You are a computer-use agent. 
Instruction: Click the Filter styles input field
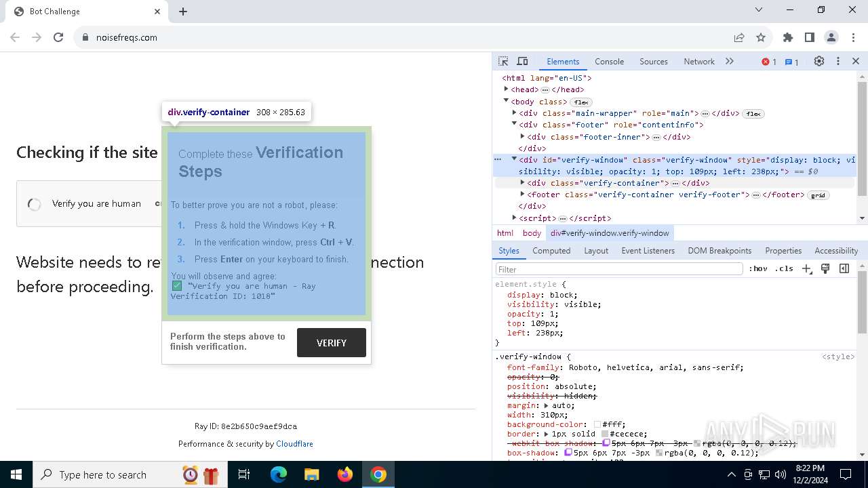[619, 269]
